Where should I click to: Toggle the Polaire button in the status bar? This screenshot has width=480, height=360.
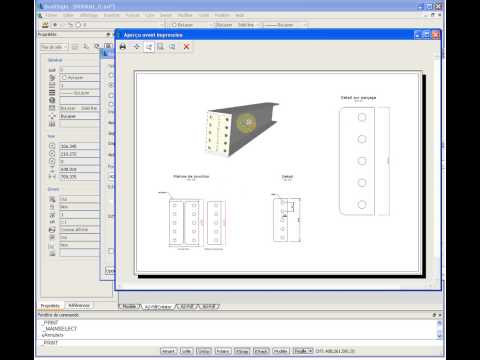click(x=223, y=351)
